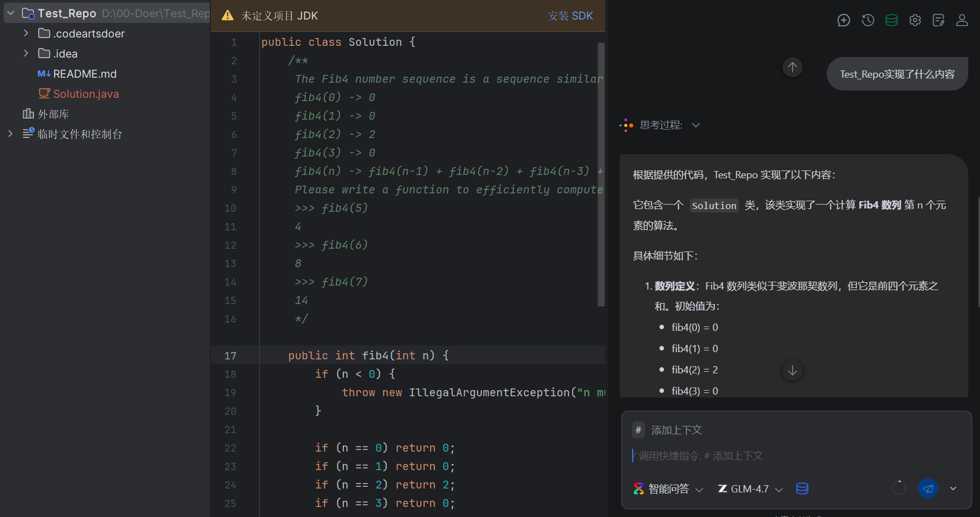Open the GLM-4.7 model selector dropdown

pyautogui.click(x=750, y=489)
